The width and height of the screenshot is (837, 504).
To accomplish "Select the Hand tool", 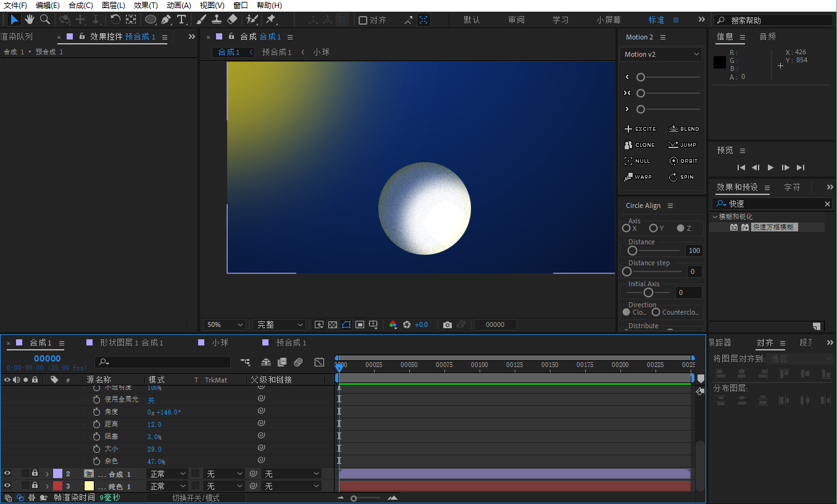I will click(29, 20).
